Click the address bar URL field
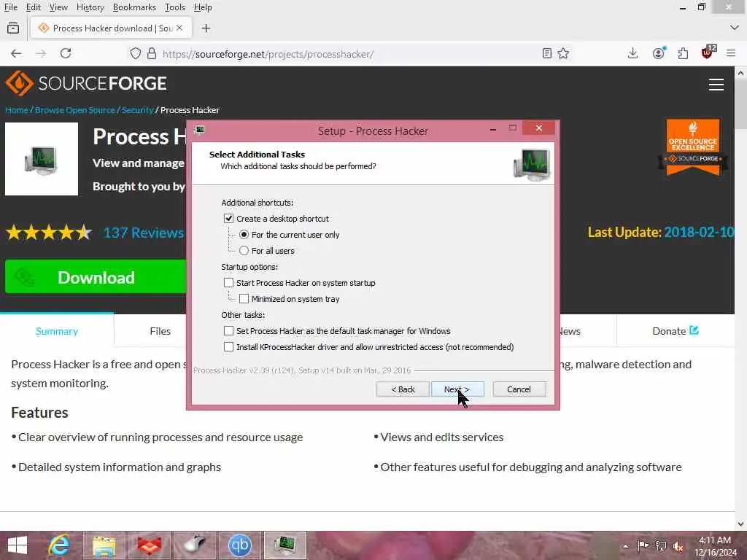Screen dimensions: 747x560 [x=350, y=54]
